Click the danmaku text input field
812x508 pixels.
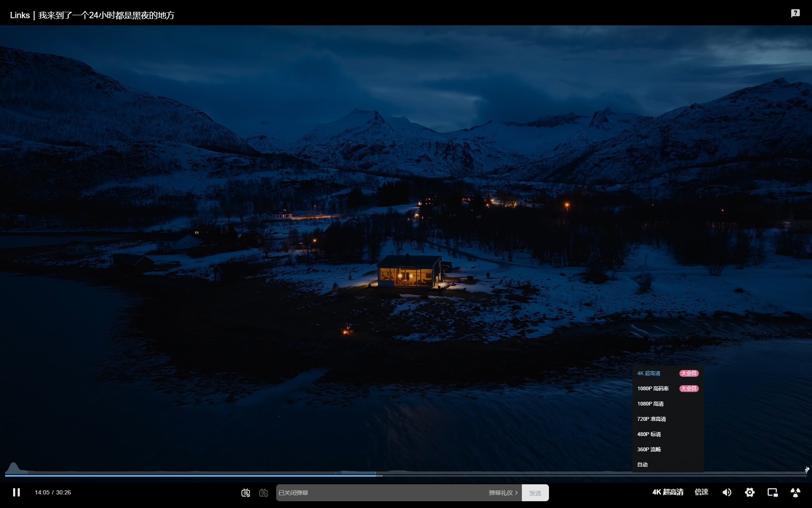coord(381,493)
